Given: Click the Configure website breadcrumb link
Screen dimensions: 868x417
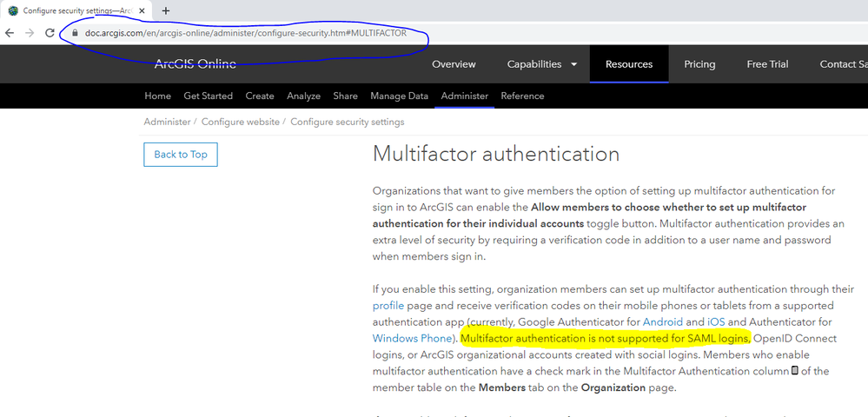Looking at the screenshot, I should click(x=241, y=122).
